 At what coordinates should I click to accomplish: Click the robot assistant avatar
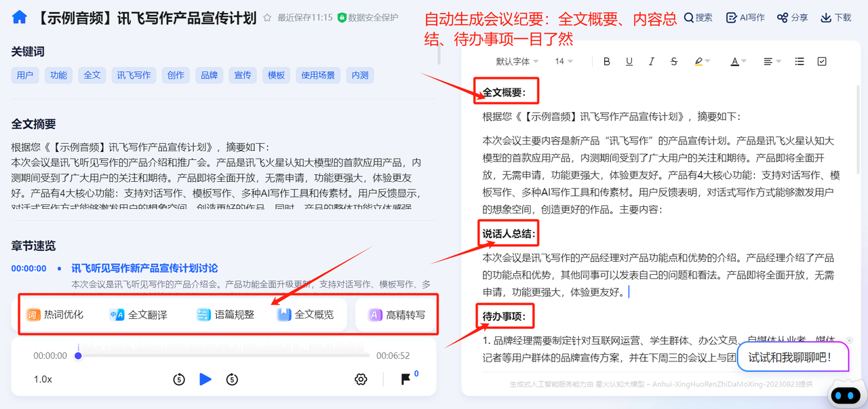tap(845, 395)
